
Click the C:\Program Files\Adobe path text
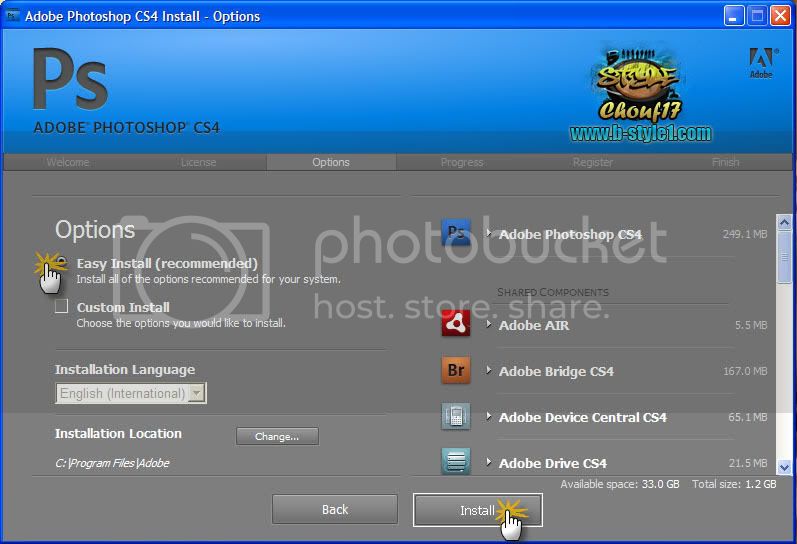coord(112,463)
